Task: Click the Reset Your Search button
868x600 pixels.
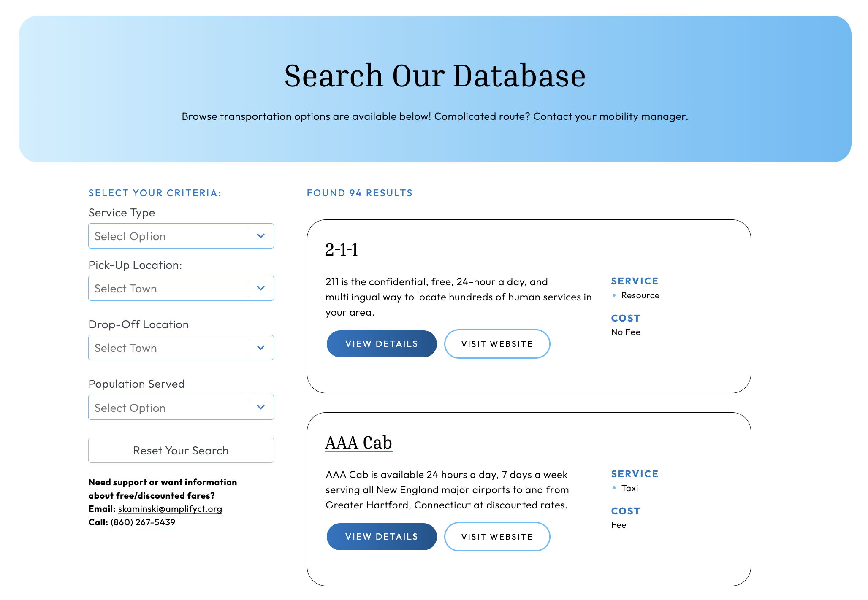Action: pyautogui.click(x=181, y=450)
